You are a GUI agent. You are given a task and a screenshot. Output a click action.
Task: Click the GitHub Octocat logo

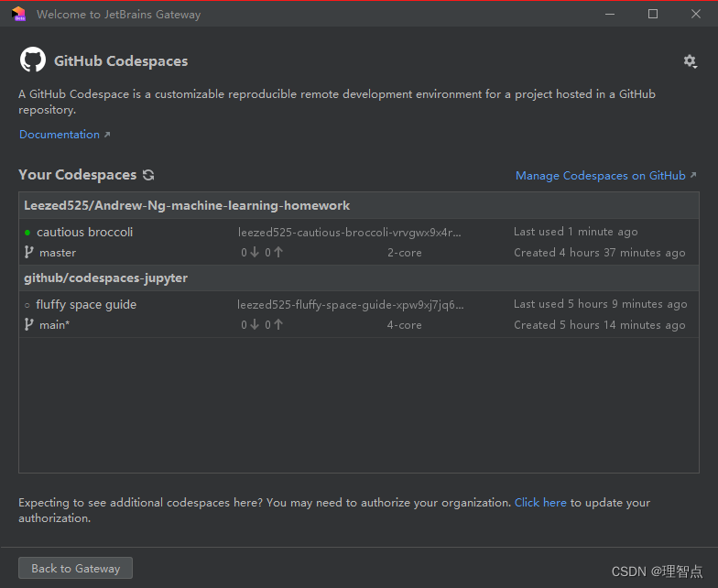pos(33,60)
